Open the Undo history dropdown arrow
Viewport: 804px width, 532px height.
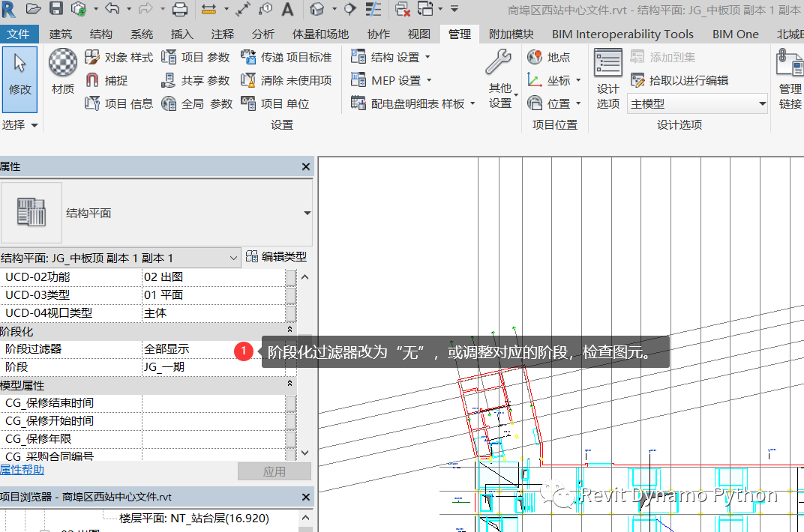(x=129, y=9)
